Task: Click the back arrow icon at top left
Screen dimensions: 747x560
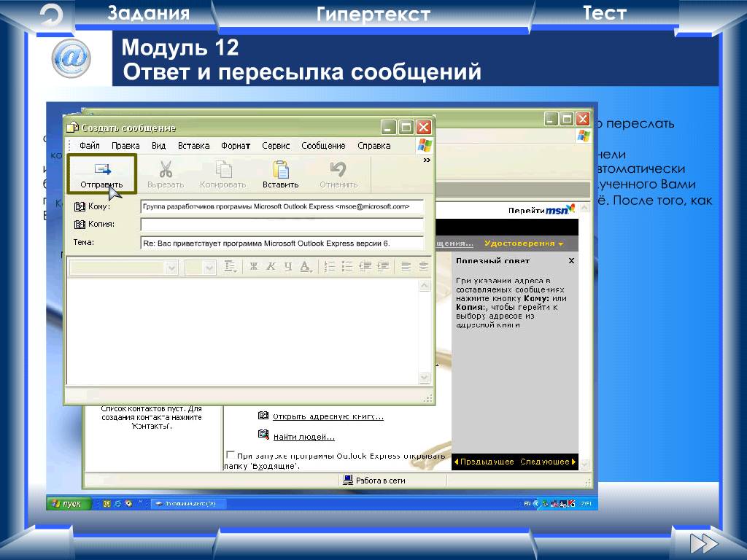Action: click(x=52, y=16)
